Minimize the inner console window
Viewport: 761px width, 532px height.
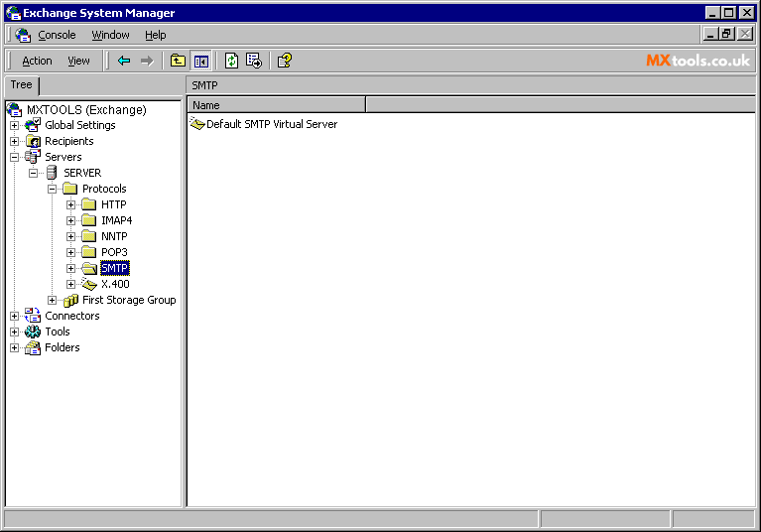(710, 34)
